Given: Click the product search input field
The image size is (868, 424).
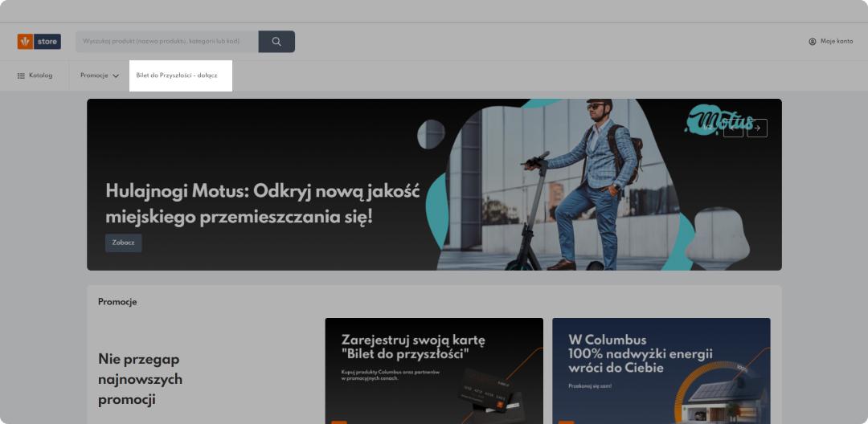Looking at the screenshot, I should (167, 42).
